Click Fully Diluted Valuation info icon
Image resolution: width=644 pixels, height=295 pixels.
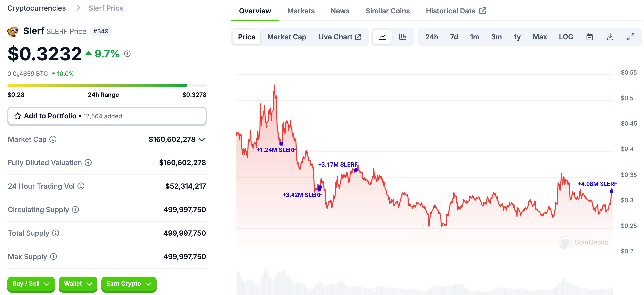[x=88, y=163]
